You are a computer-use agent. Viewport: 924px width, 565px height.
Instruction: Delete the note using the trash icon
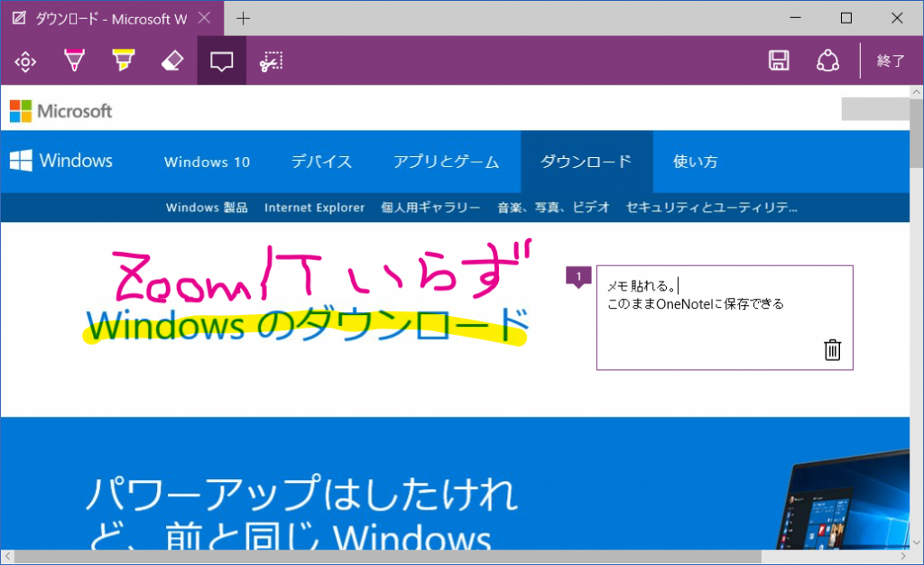[x=832, y=350]
